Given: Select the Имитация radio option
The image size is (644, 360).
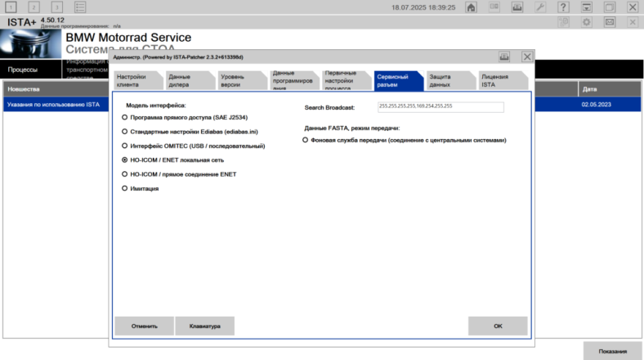Looking at the screenshot, I should [x=141, y=188].
